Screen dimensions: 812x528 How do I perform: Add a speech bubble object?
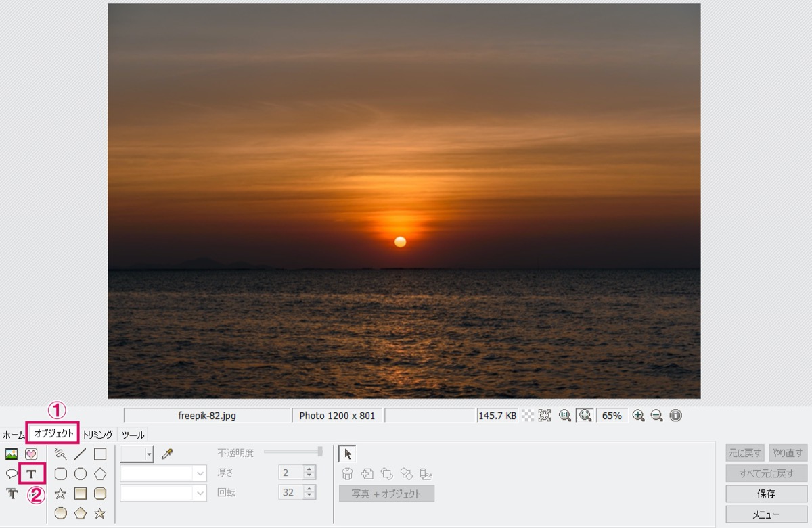point(12,474)
